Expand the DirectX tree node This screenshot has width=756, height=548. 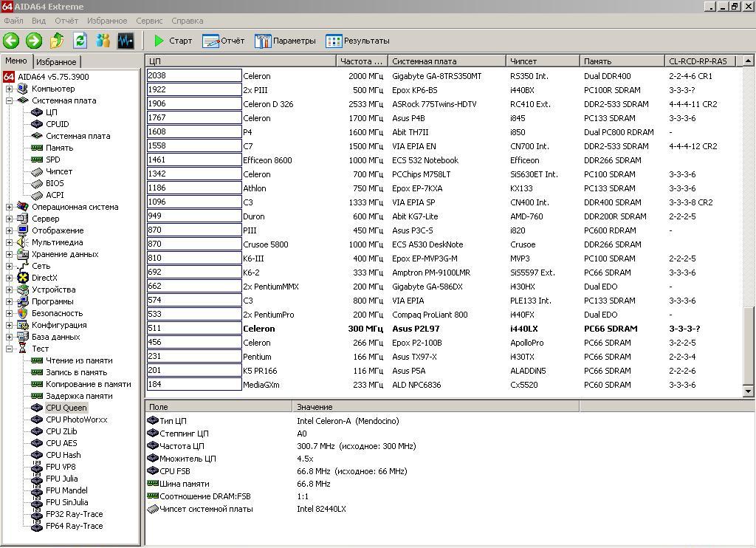(9, 278)
